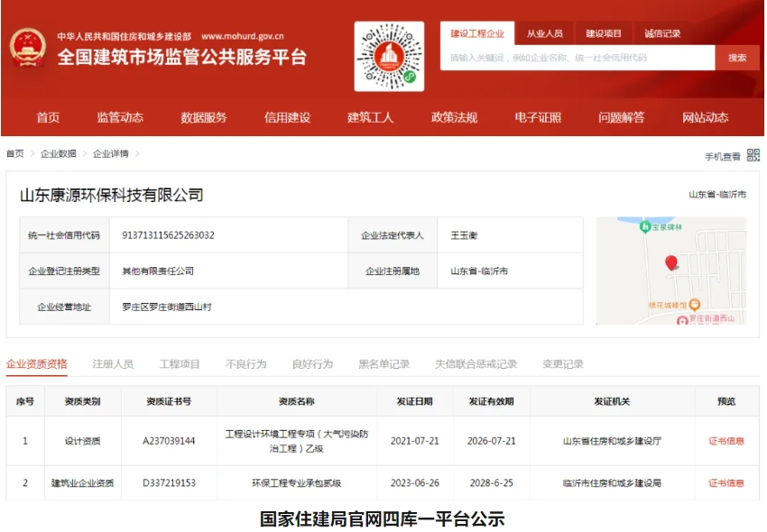
Task: Open the 信用建设 navigation item
Action: (x=288, y=117)
